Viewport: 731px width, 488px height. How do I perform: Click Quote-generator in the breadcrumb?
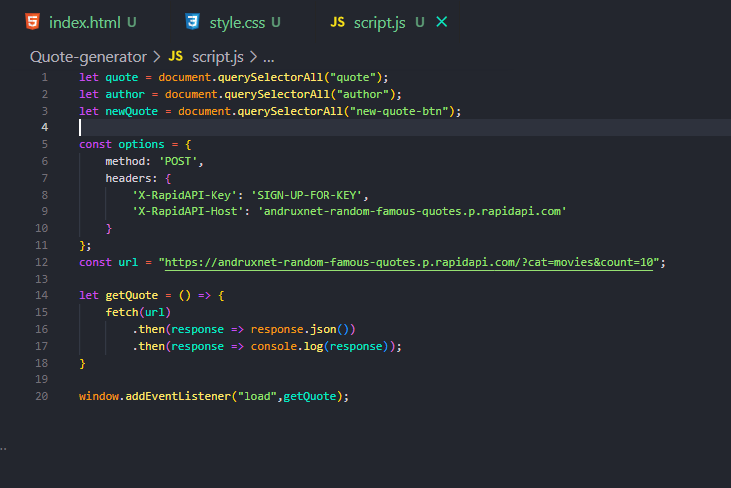coord(88,57)
